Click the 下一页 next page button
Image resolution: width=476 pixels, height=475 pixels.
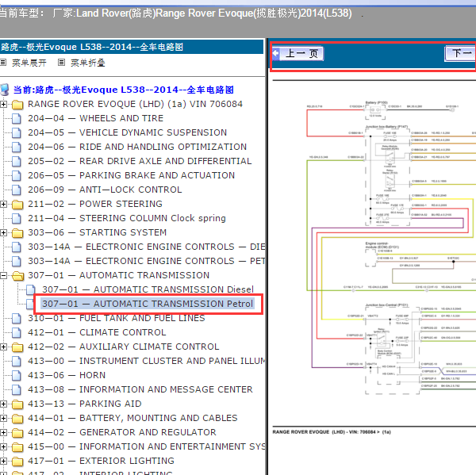[460, 54]
